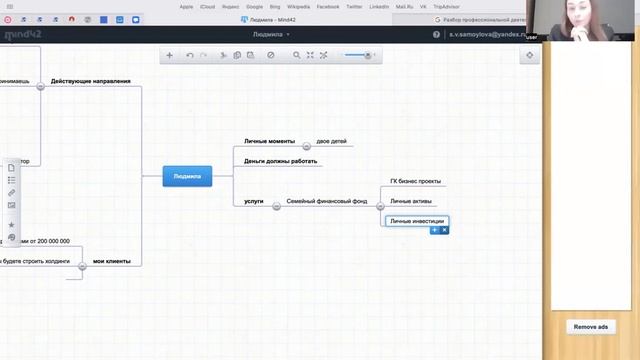Open the blue chat bubble pinned tab
This screenshot has height=360, width=640.
136,19
